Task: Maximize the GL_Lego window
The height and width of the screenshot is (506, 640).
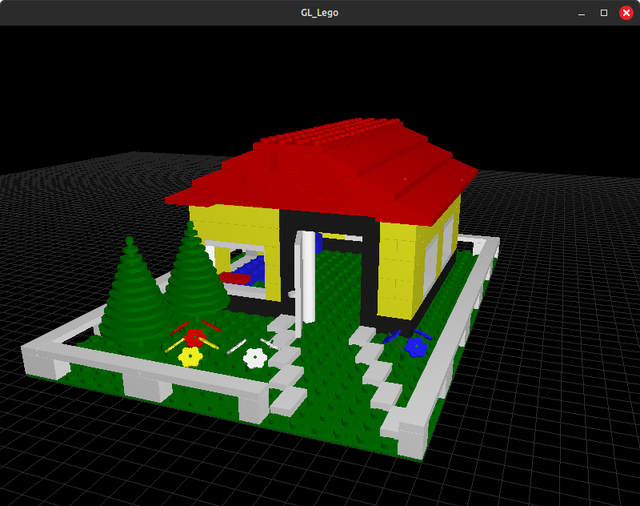Action: point(604,13)
